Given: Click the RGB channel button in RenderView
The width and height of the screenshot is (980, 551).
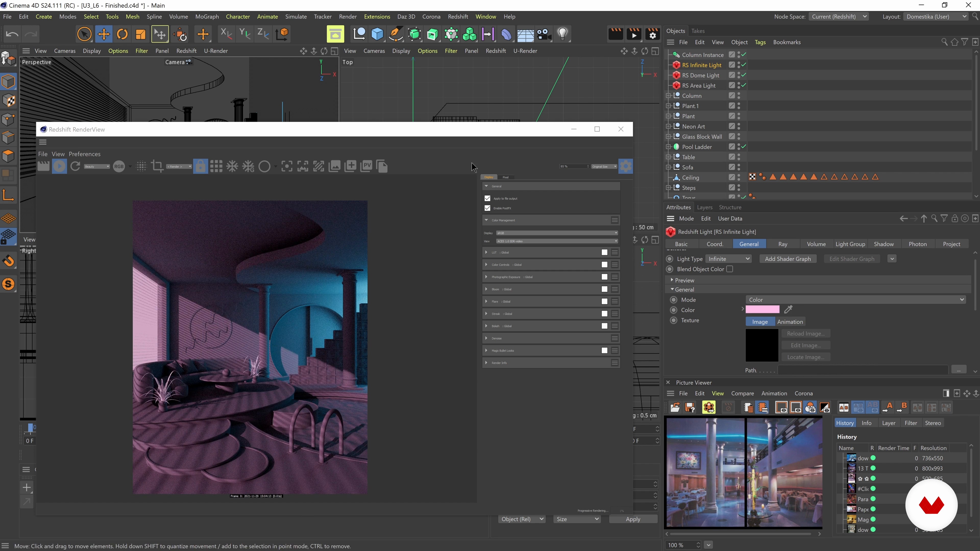Looking at the screenshot, I should (x=119, y=167).
